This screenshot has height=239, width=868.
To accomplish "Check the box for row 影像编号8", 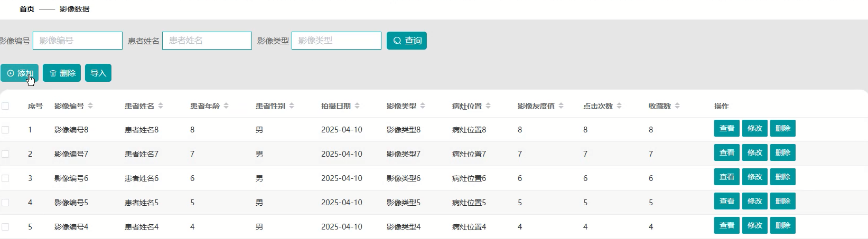I will (5, 130).
